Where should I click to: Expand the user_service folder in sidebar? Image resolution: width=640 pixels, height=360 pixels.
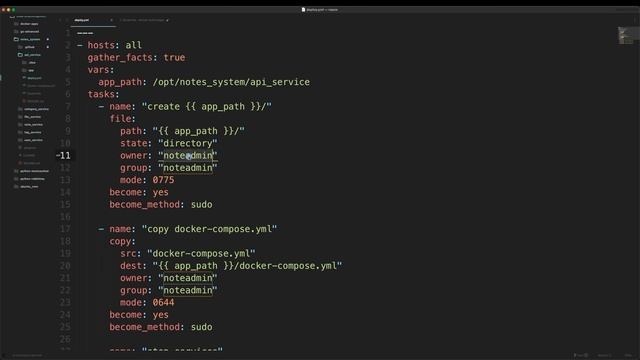point(33,140)
